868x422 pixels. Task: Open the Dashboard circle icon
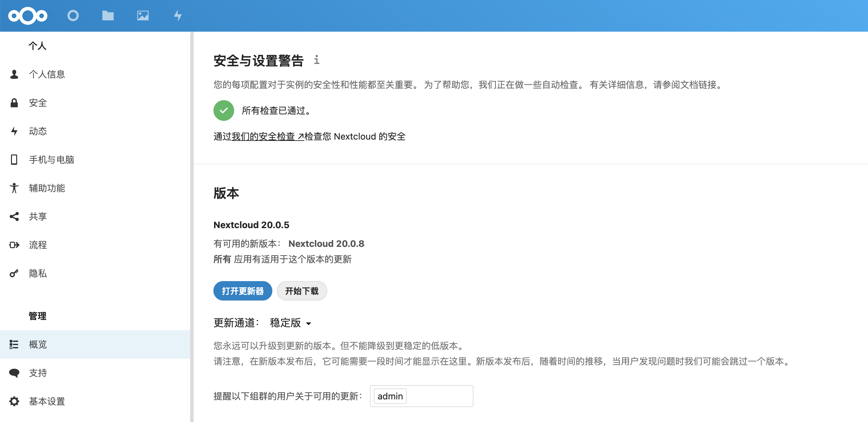[73, 16]
